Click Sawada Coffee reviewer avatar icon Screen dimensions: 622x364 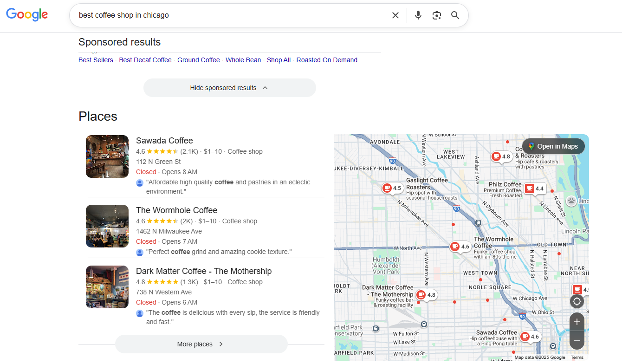(x=140, y=183)
